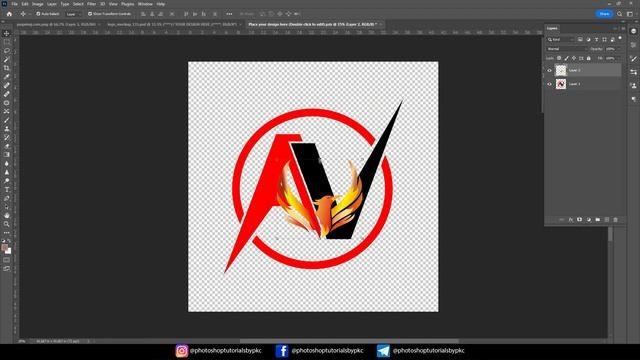Viewport: 640px width, 360px height.
Task: Open the Fill value dropdown arrow
Action: (620, 58)
